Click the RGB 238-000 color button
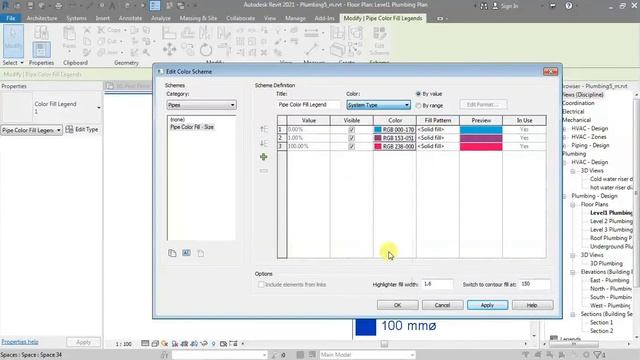 coord(395,146)
